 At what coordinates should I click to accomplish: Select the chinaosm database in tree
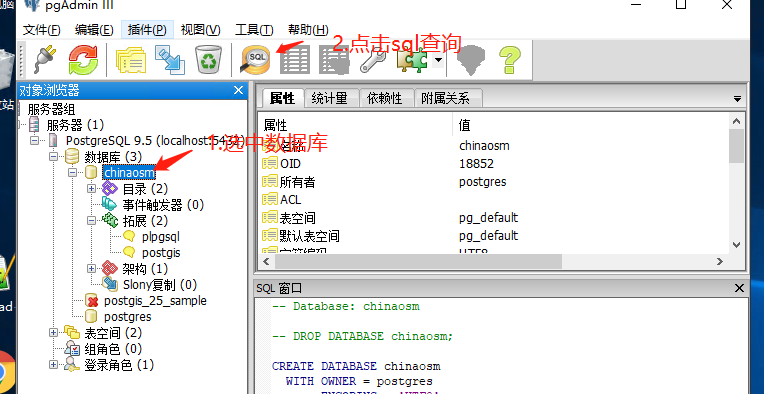129,173
